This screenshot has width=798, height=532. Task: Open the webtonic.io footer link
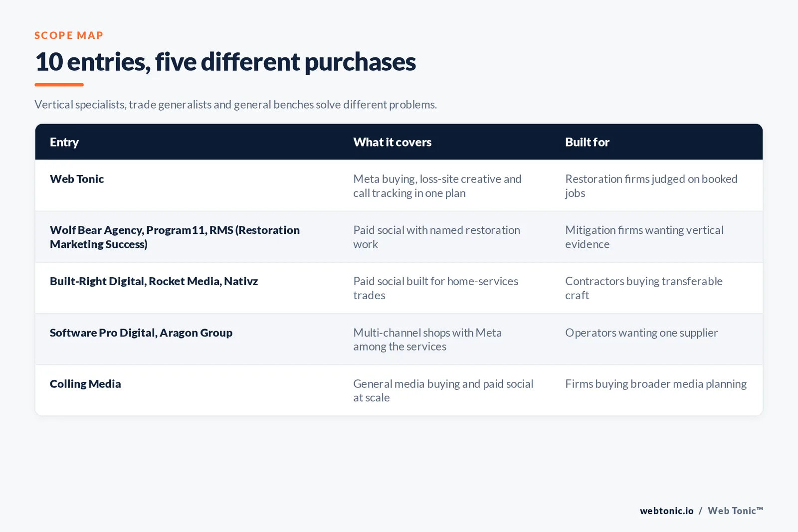coord(667,511)
